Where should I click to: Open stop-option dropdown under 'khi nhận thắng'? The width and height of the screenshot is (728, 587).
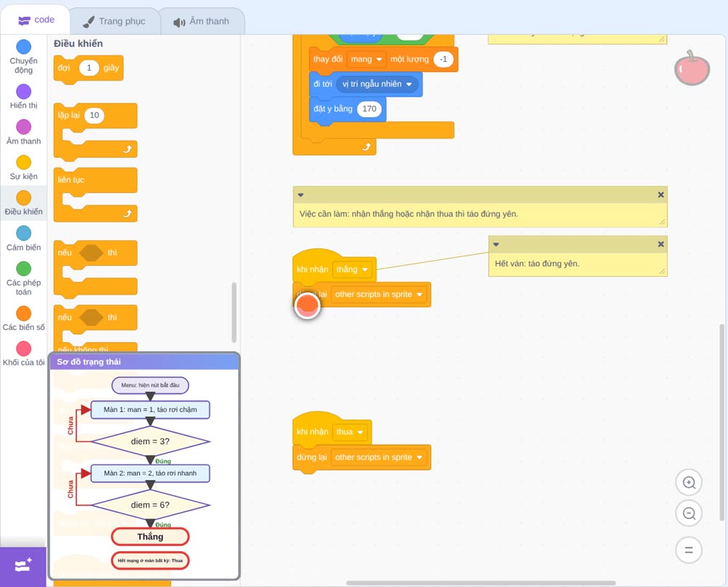tap(379, 294)
